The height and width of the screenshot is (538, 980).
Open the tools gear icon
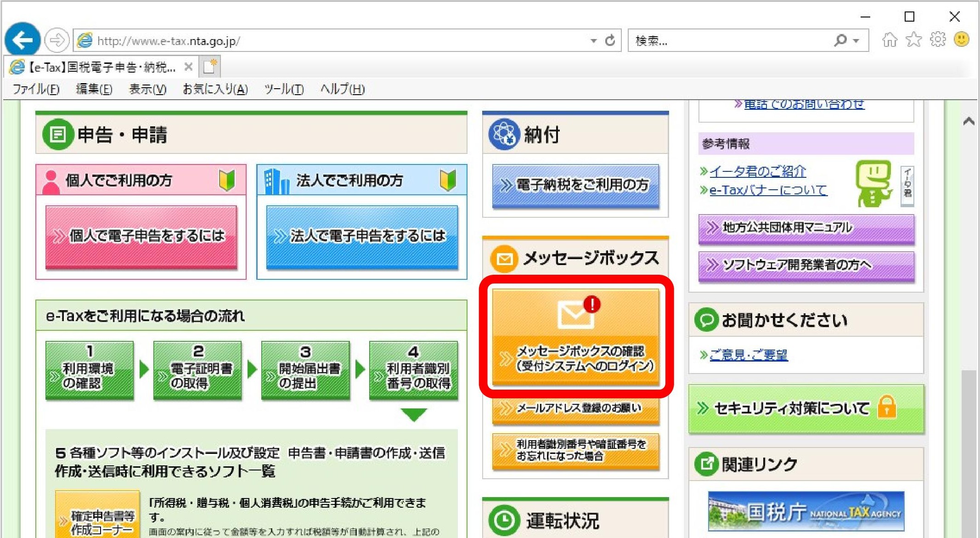pos(937,40)
